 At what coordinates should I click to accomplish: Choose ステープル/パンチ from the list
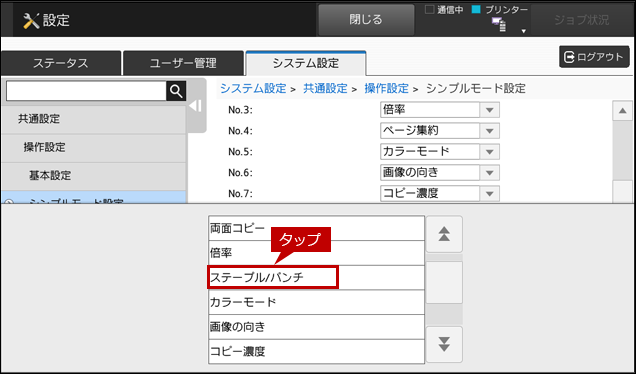click(x=316, y=278)
